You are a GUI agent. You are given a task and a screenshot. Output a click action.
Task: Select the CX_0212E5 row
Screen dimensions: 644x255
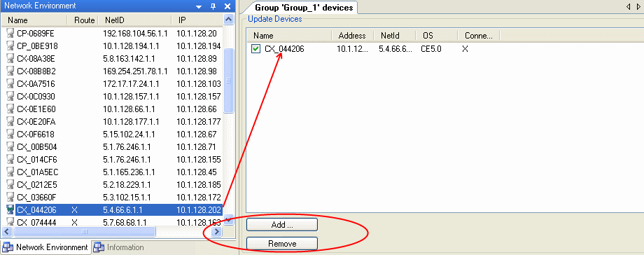[x=112, y=184]
